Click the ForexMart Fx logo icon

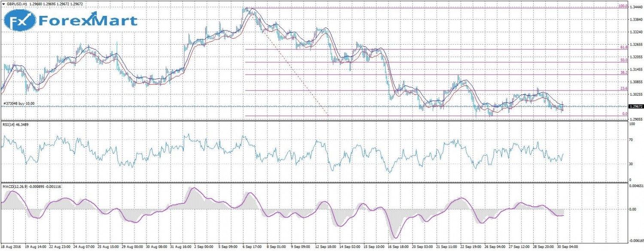click(19, 21)
